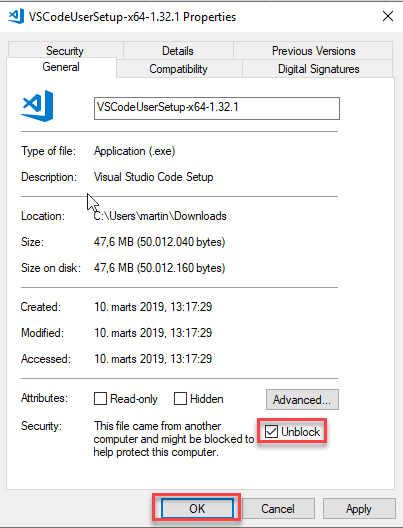Go to the Digital Signatures tab

pyautogui.click(x=318, y=69)
